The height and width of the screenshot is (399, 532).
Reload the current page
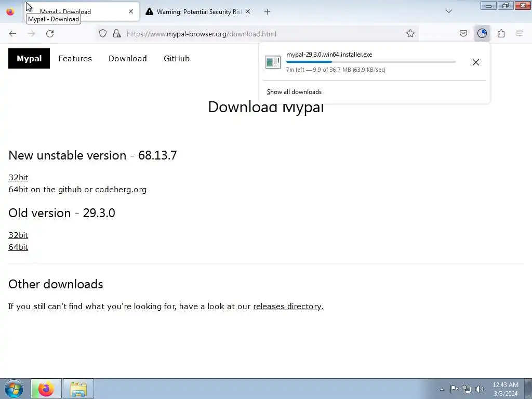click(x=50, y=34)
